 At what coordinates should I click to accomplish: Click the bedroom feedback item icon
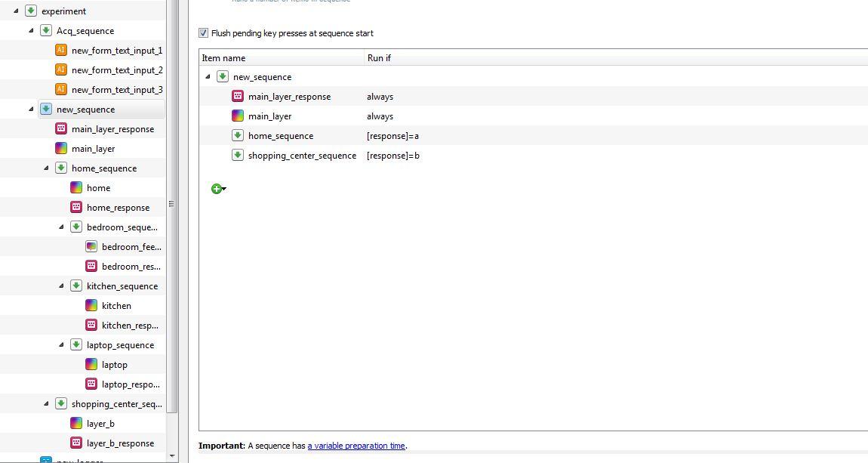[x=91, y=247]
